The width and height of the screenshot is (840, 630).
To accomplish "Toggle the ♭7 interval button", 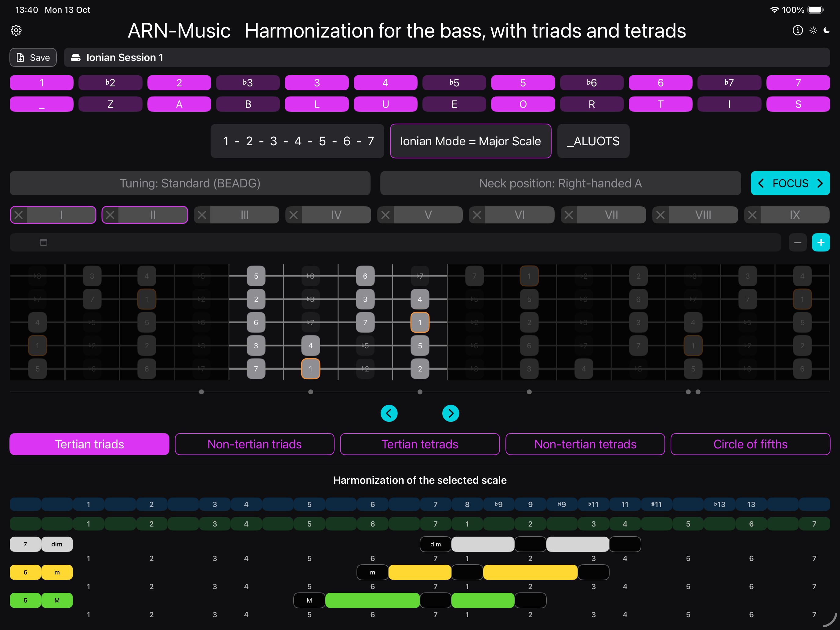I will coord(729,83).
